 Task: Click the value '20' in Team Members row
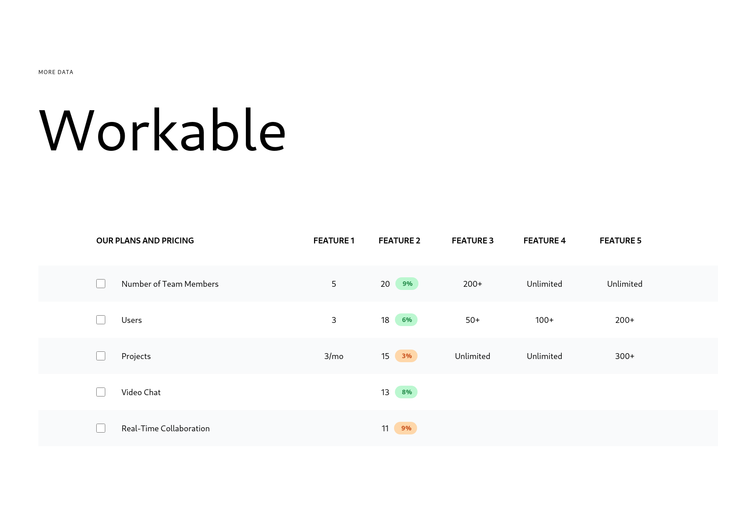[x=385, y=284]
